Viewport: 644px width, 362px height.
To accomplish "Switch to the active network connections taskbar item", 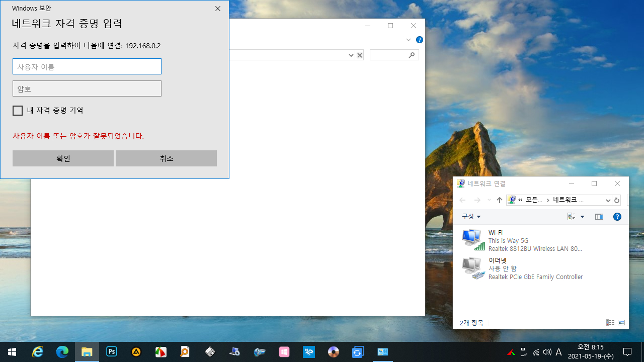I will (x=383, y=352).
